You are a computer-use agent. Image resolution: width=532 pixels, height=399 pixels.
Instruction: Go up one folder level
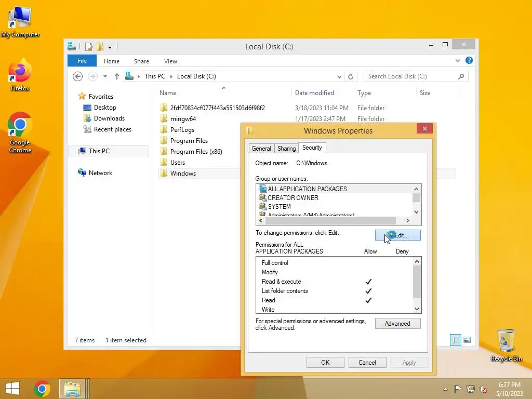coord(117,76)
